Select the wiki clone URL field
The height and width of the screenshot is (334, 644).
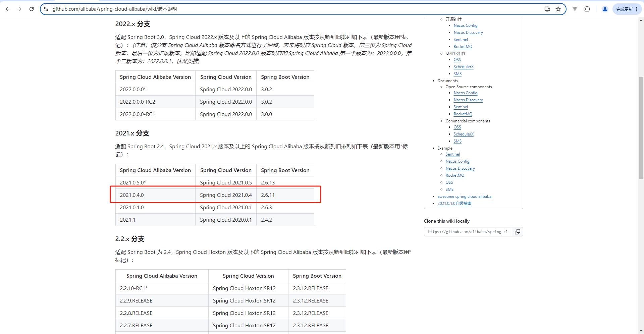[x=468, y=232]
